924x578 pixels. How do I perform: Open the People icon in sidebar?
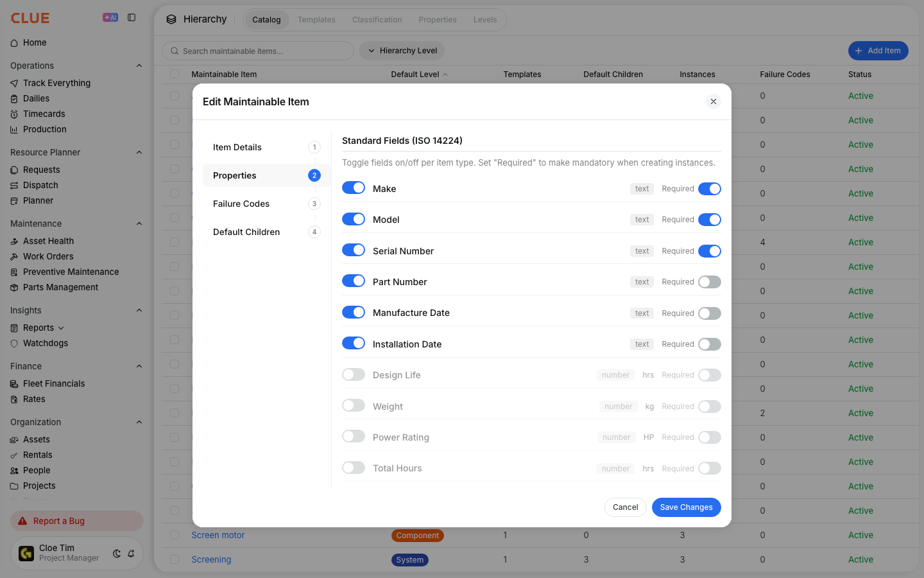coord(14,471)
